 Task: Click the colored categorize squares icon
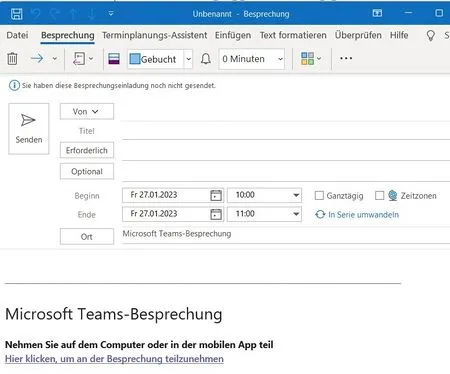307,59
